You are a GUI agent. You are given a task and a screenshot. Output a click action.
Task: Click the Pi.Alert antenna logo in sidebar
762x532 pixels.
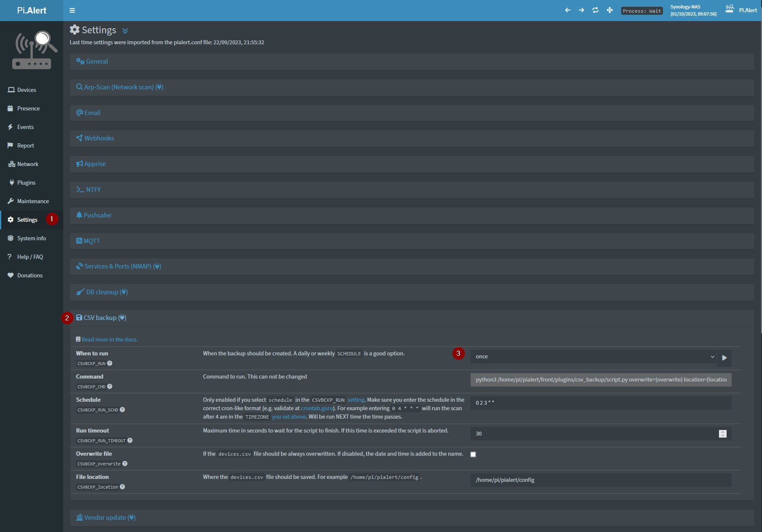tap(32, 49)
